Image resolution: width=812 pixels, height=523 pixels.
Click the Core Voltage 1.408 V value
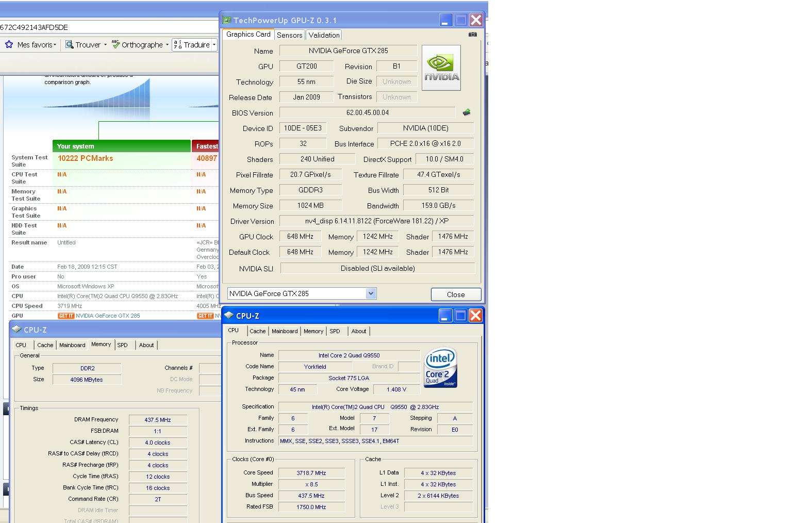[396, 389]
